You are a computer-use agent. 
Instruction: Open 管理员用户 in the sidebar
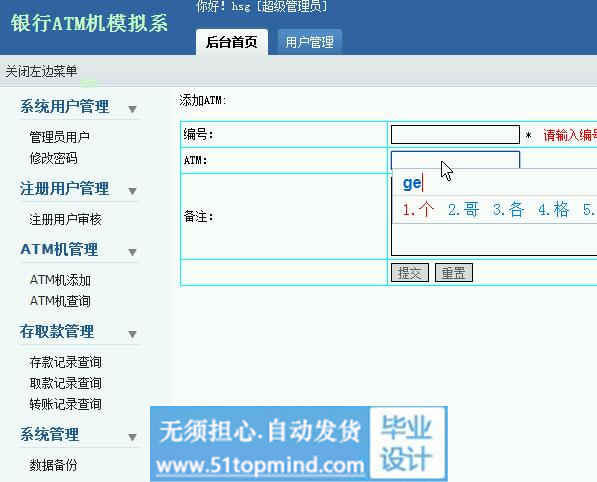coord(60,137)
